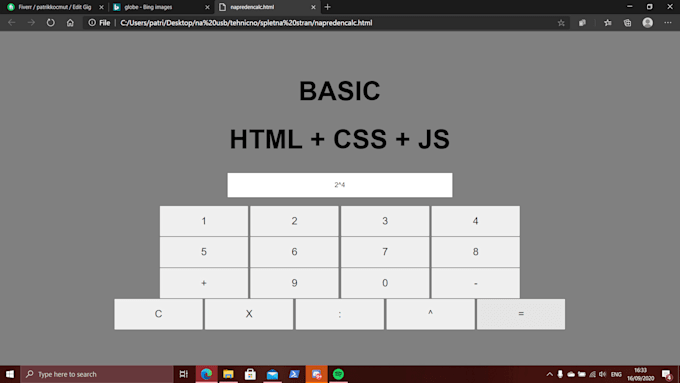Select the number 4 key
Viewport: 680px width, 383px height.
pyautogui.click(x=476, y=221)
